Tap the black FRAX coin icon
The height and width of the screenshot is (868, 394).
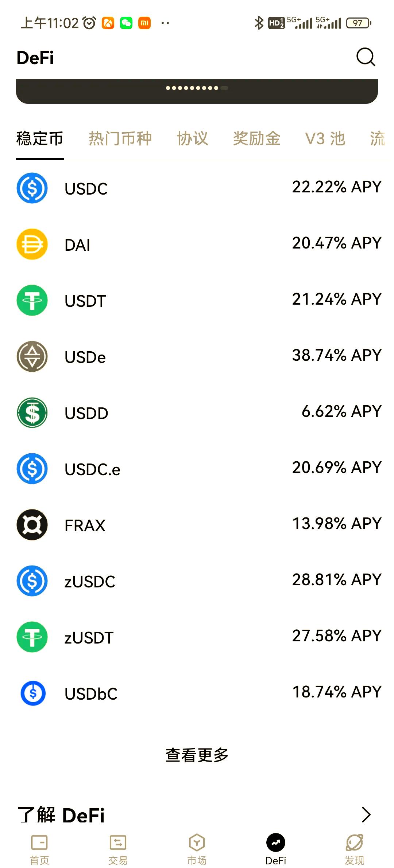point(32,525)
